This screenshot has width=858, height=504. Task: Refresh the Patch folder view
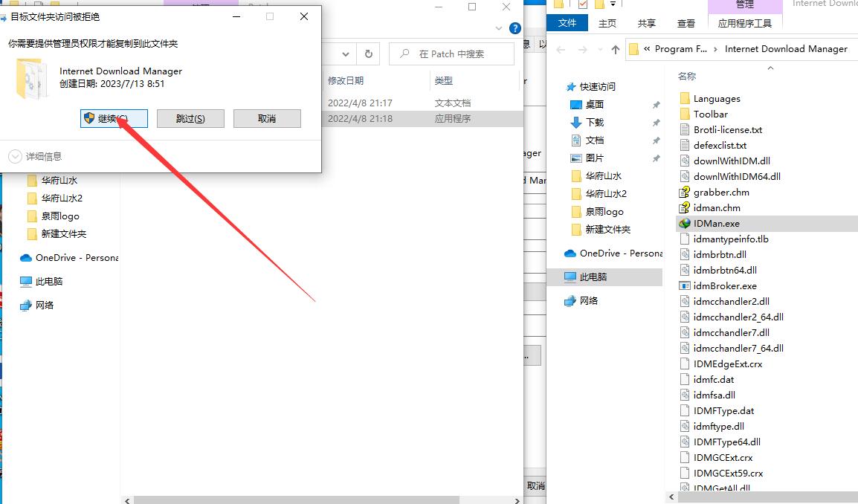(368, 54)
